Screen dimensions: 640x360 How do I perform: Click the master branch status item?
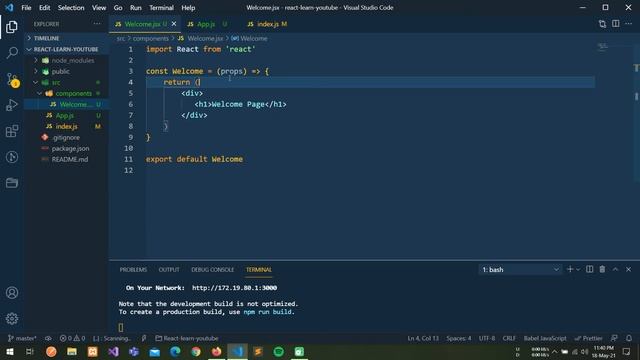tap(22, 338)
